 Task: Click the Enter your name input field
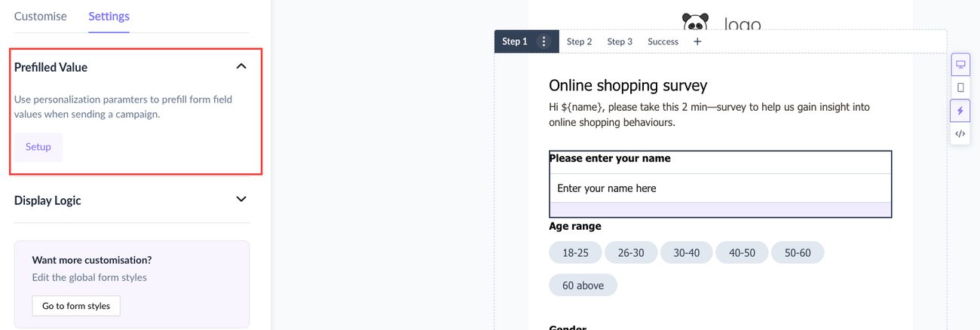tap(720, 188)
